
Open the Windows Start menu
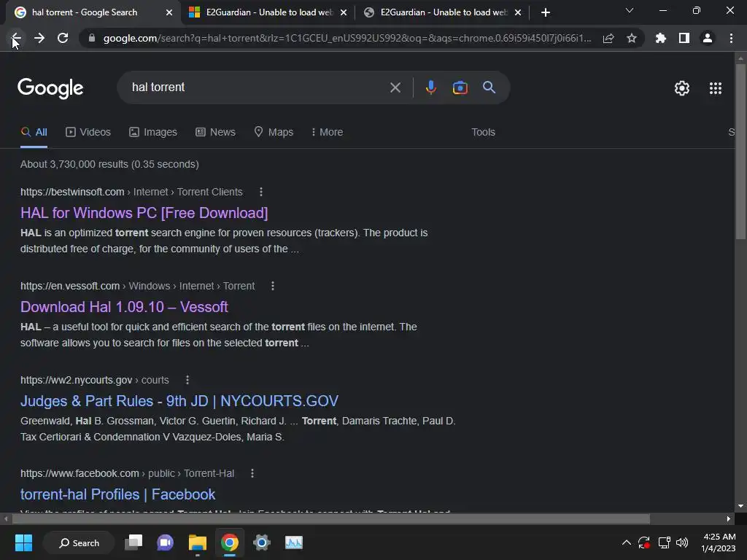23,542
